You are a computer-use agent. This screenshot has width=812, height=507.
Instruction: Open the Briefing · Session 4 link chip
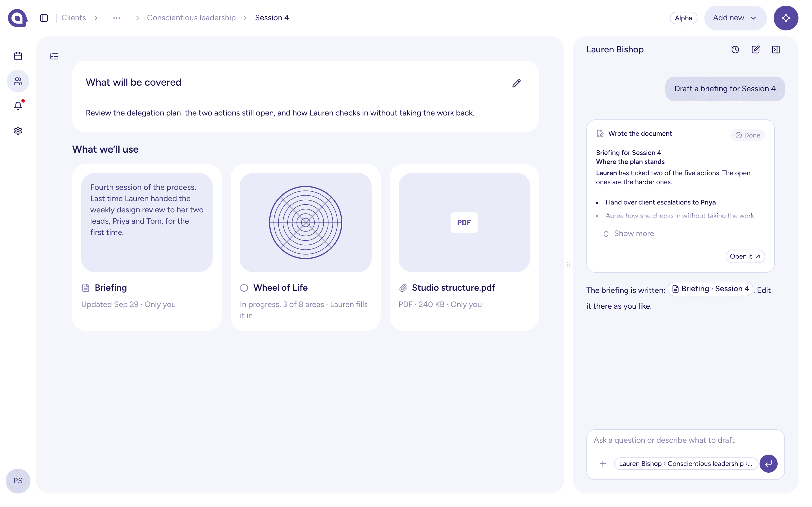(x=710, y=289)
